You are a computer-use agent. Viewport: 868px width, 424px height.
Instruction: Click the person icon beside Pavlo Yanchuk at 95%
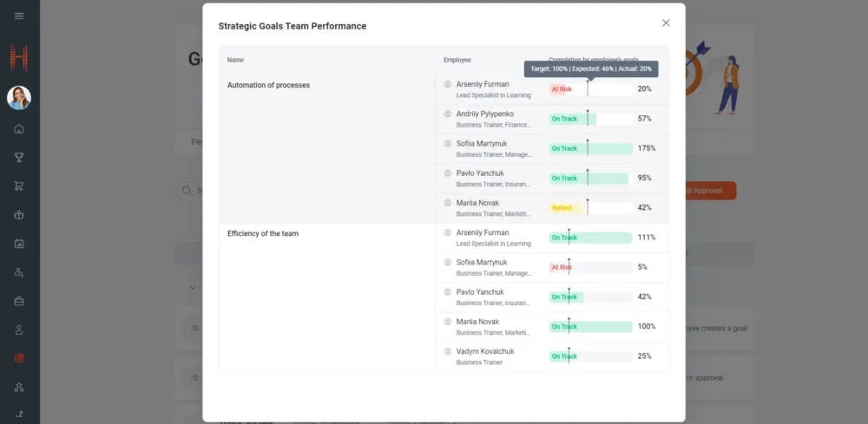448,173
